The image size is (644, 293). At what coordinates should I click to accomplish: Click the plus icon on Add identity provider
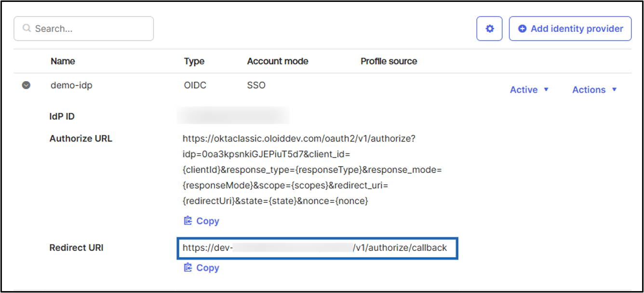[522, 29]
